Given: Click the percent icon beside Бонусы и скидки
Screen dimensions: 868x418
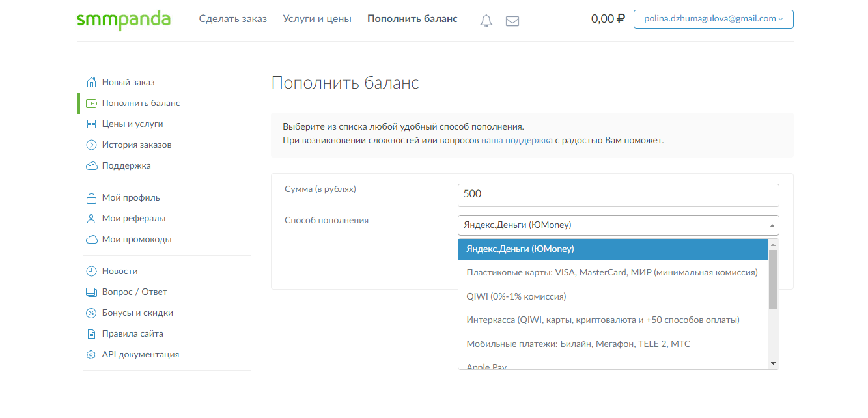Looking at the screenshot, I should [x=91, y=313].
